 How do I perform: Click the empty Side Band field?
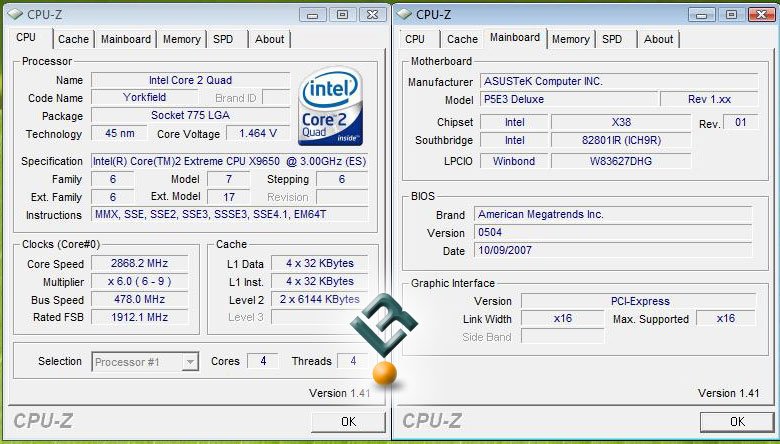[563, 336]
